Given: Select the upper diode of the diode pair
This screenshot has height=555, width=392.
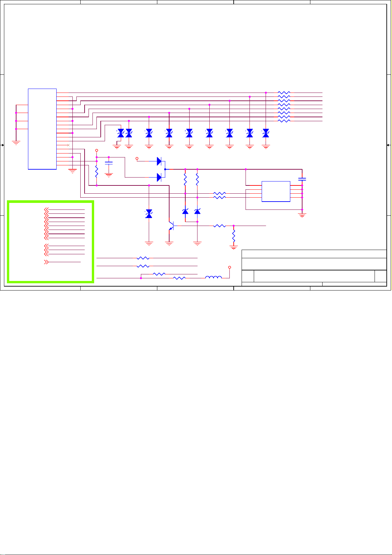Looking at the screenshot, I should (x=159, y=161).
